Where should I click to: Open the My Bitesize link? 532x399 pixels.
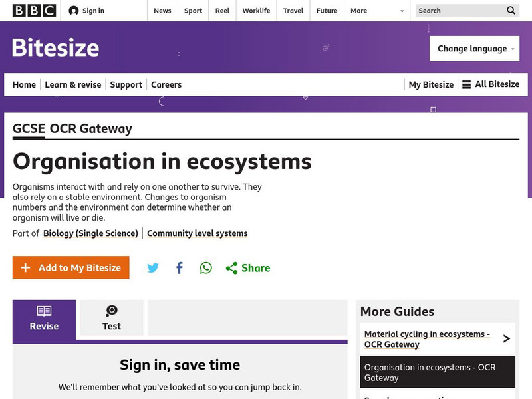coord(431,84)
